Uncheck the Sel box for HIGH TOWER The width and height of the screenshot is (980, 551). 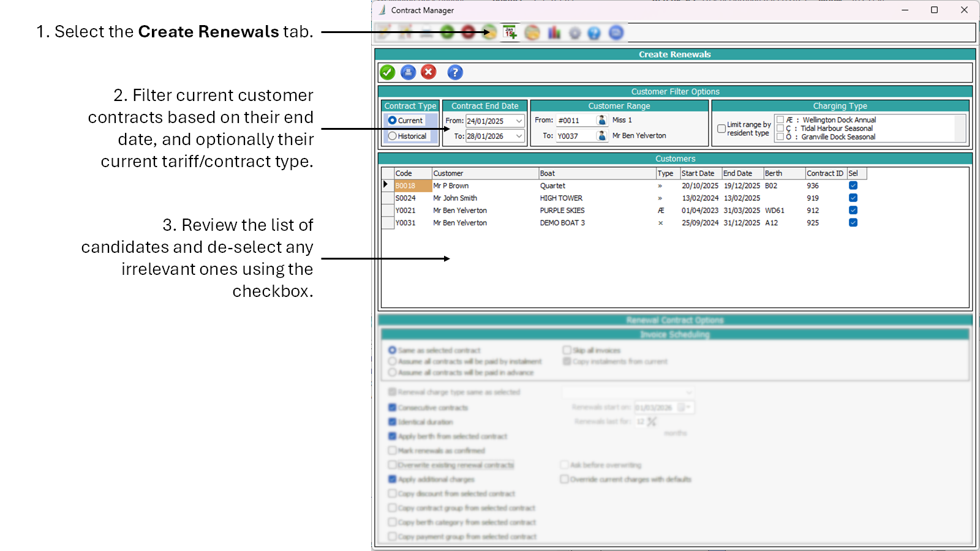853,198
